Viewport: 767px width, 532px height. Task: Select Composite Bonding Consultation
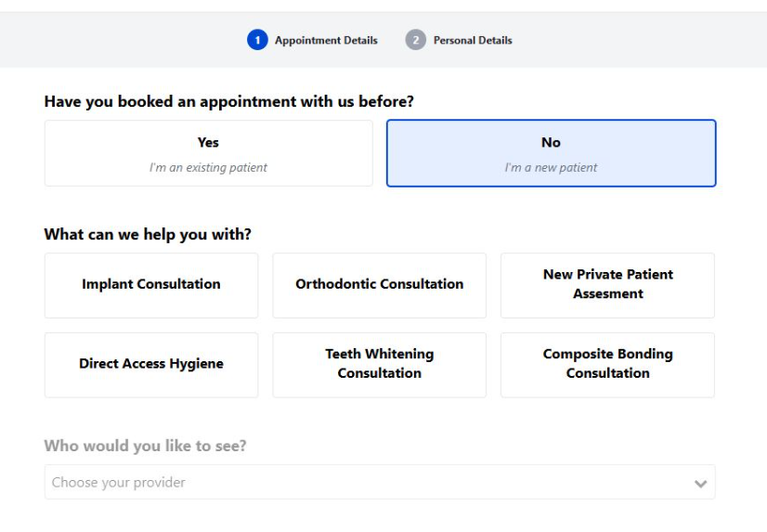pos(607,364)
